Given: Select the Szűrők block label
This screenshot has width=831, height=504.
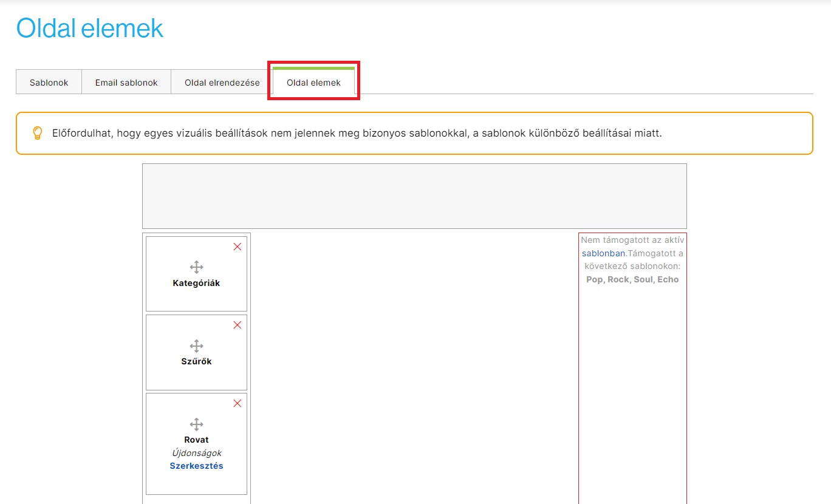Looking at the screenshot, I should 196,361.
